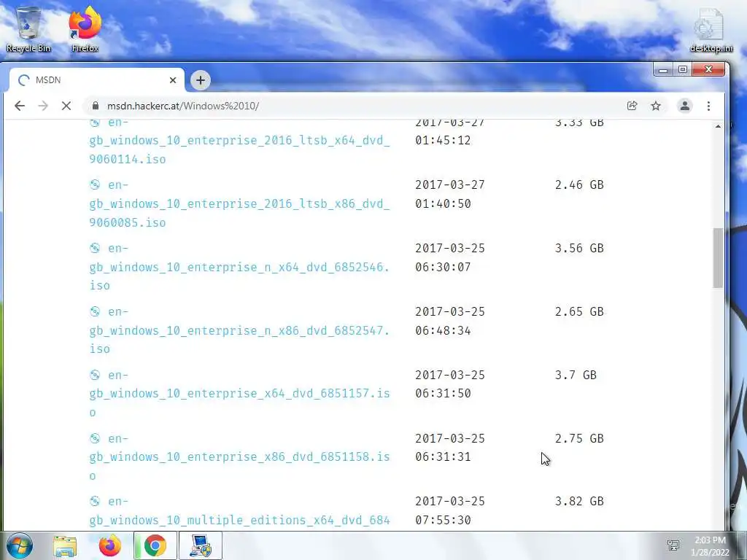This screenshot has width=747, height=560.
Task: Click the share this page icon
Action: click(632, 106)
